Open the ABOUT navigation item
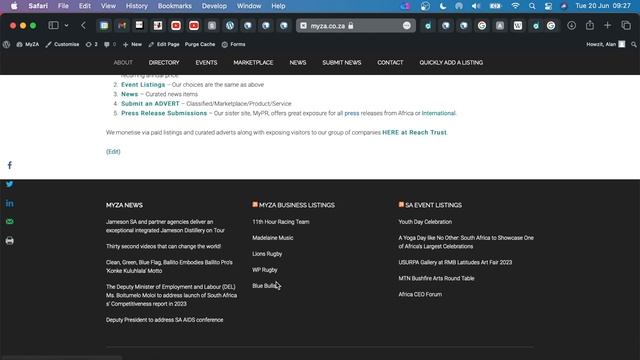The image size is (640, 360). tap(123, 62)
